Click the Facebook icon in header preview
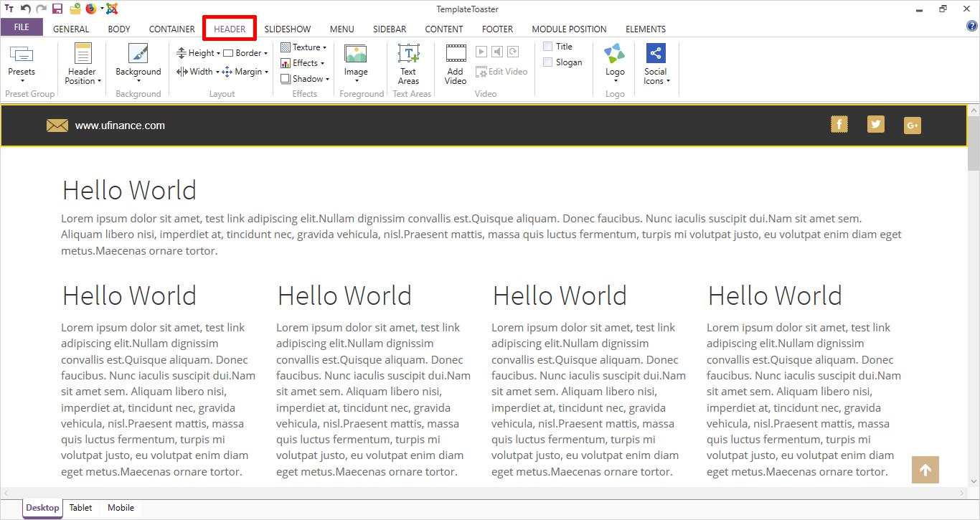Image resolution: width=980 pixels, height=520 pixels. pyautogui.click(x=839, y=125)
